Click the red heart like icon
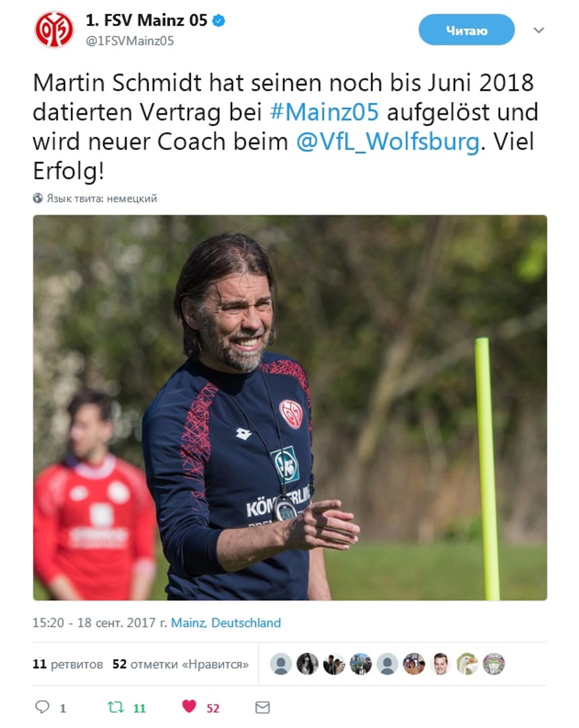Viewport: 579px width, 728px height. (189, 706)
